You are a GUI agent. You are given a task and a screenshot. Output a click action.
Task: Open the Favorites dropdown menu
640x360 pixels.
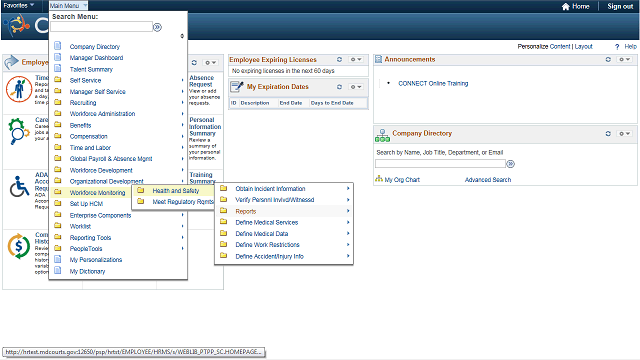pyautogui.click(x=18, y=5)
